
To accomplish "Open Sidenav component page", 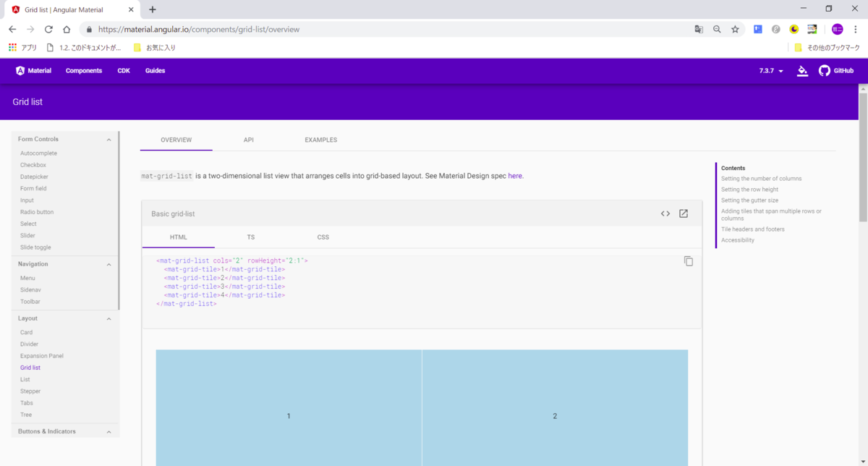I will [30, 290].
